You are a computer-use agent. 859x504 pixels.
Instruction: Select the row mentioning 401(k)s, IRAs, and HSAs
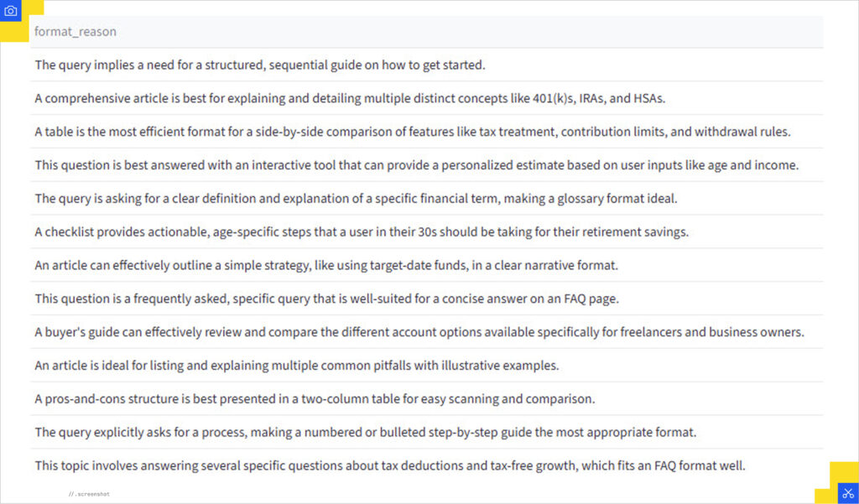(350, 98)
